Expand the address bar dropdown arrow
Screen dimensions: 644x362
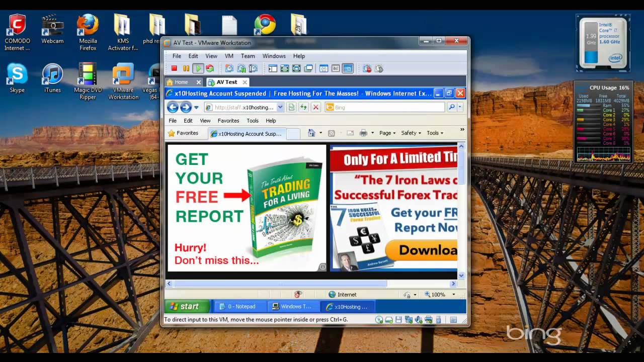280,107
